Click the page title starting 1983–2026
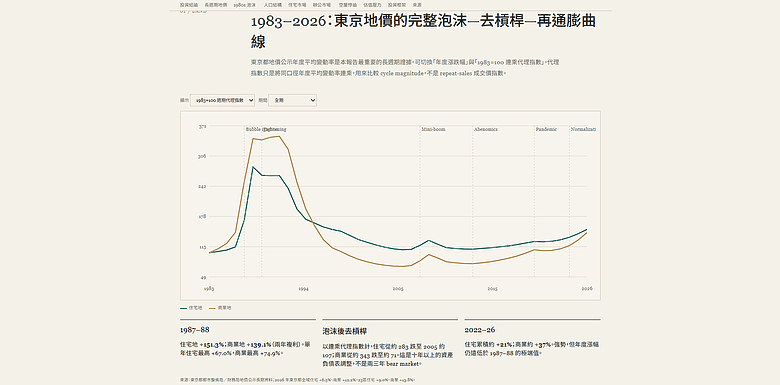Image resolution: width=780 pixels, height=385 pixels. pos(423,31)
